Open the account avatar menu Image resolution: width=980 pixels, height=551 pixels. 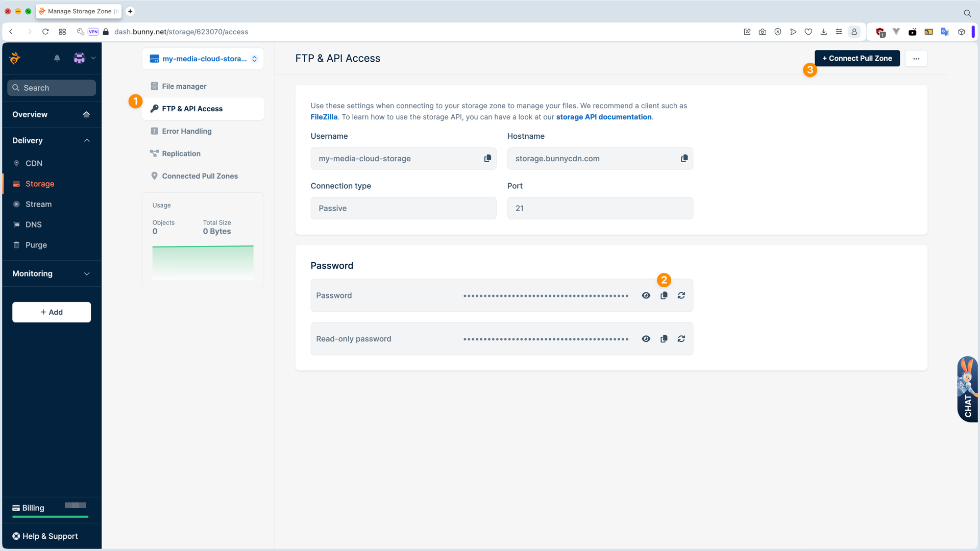84,58
